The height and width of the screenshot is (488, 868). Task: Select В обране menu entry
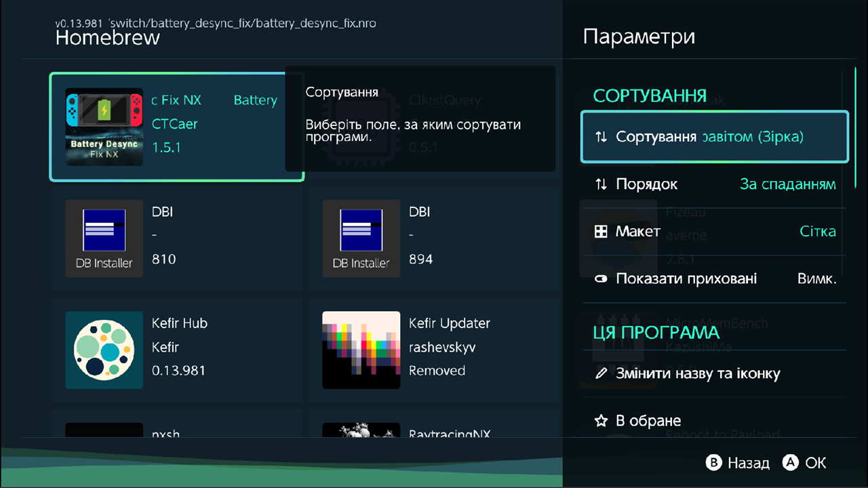pyautogui.click(x=715, y=421)
